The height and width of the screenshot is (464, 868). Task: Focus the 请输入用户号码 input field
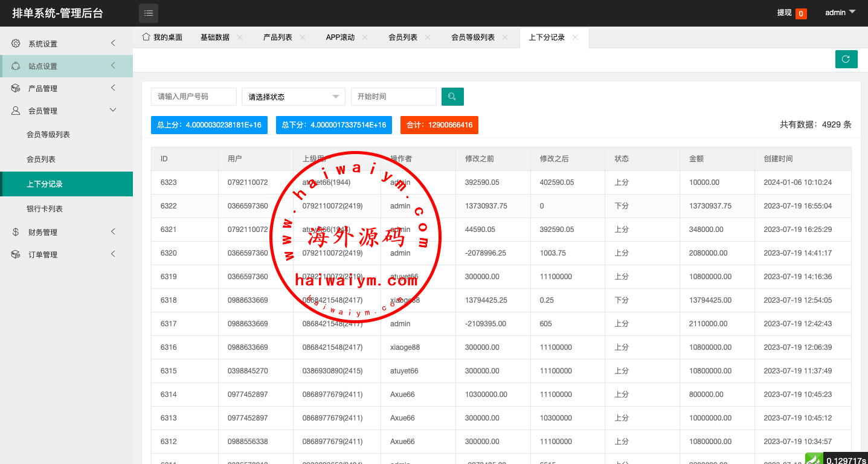tap(193, 97)
